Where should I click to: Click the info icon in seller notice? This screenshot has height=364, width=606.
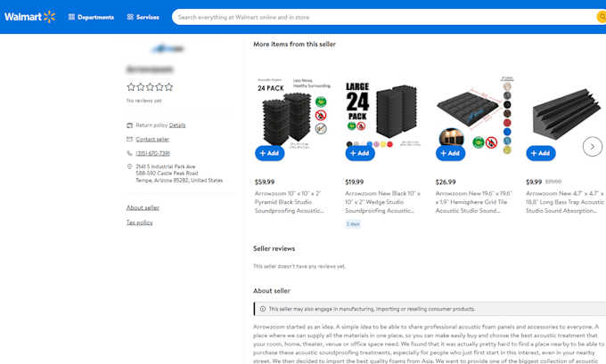[x=263, y=309]
